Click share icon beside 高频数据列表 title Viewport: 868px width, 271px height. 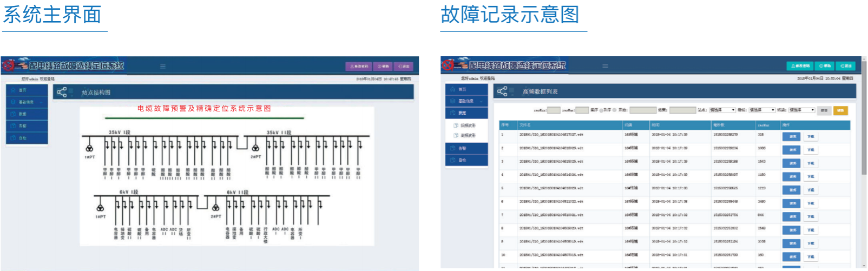(x=502, y=91)
